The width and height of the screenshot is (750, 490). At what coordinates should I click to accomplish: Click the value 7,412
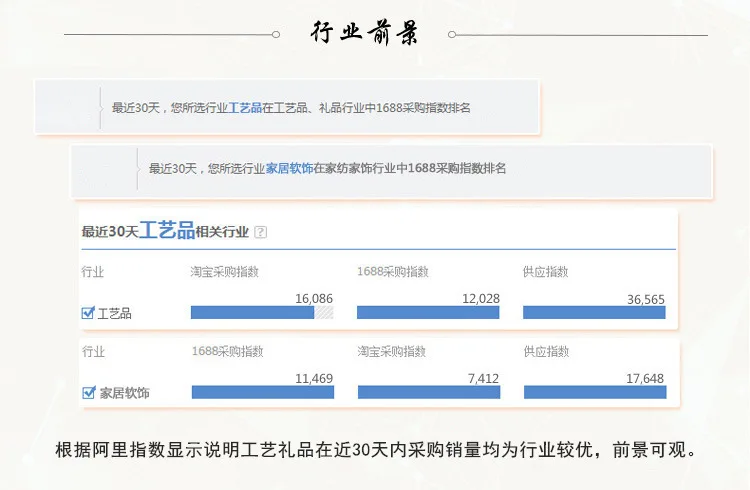point(483,379)
